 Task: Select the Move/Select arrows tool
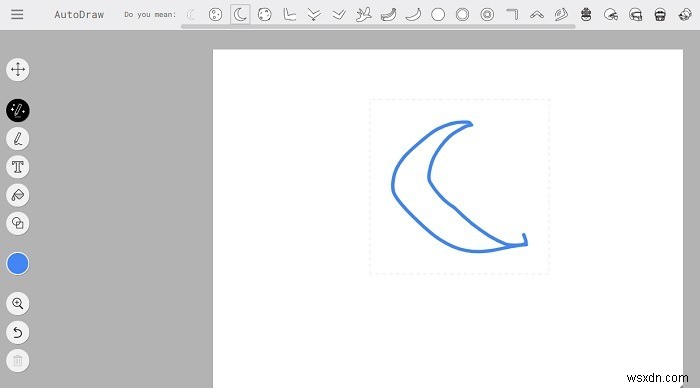coord(18,70)
